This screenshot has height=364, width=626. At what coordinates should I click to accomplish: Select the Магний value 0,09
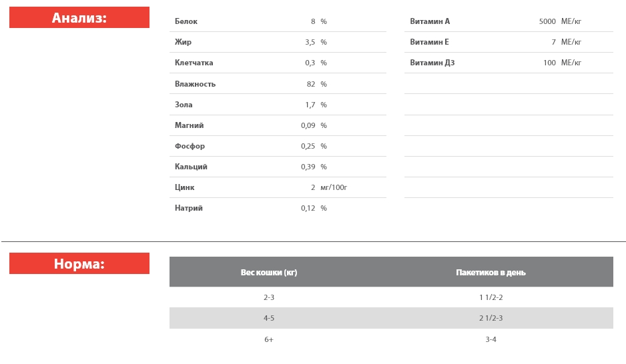tap(308, 125)
